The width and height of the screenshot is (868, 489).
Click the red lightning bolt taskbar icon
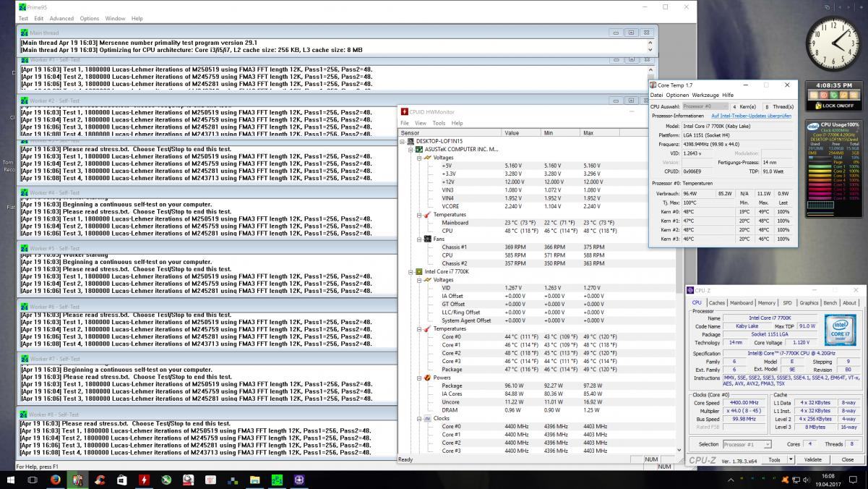[144, 480]
